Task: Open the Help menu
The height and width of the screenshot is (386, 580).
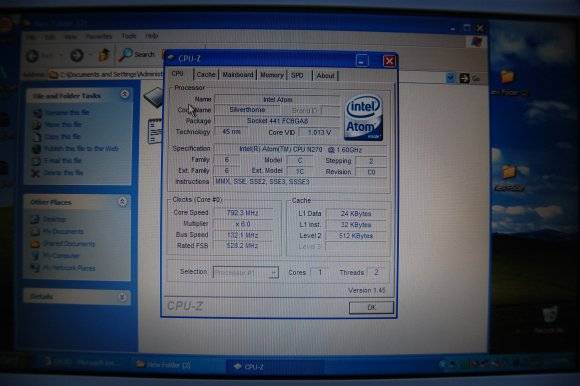Action: point(152,36)
